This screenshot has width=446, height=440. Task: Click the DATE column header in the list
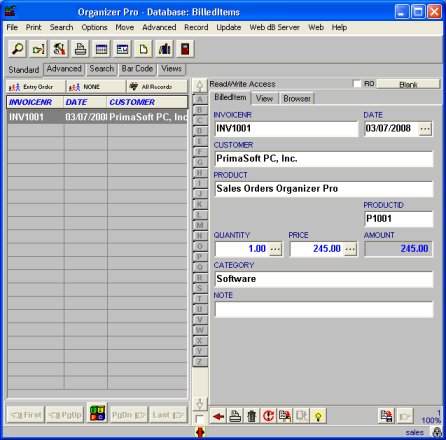(x=85, y=102)
